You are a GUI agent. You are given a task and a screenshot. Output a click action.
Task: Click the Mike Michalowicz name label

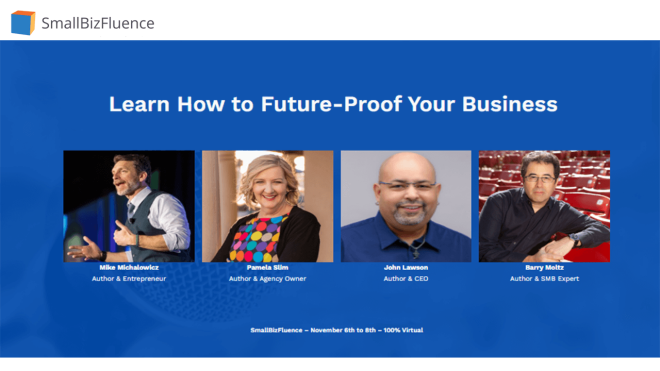(x=129, y=267)
